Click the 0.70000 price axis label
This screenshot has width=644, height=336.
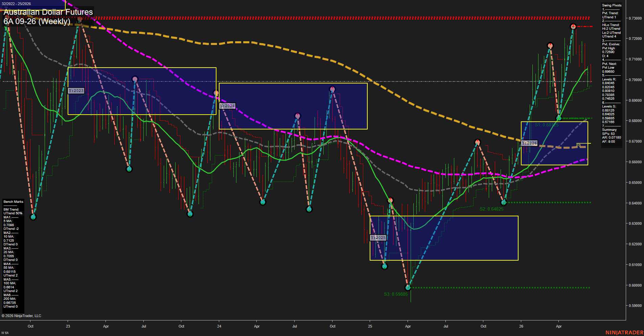pos(635,80)
